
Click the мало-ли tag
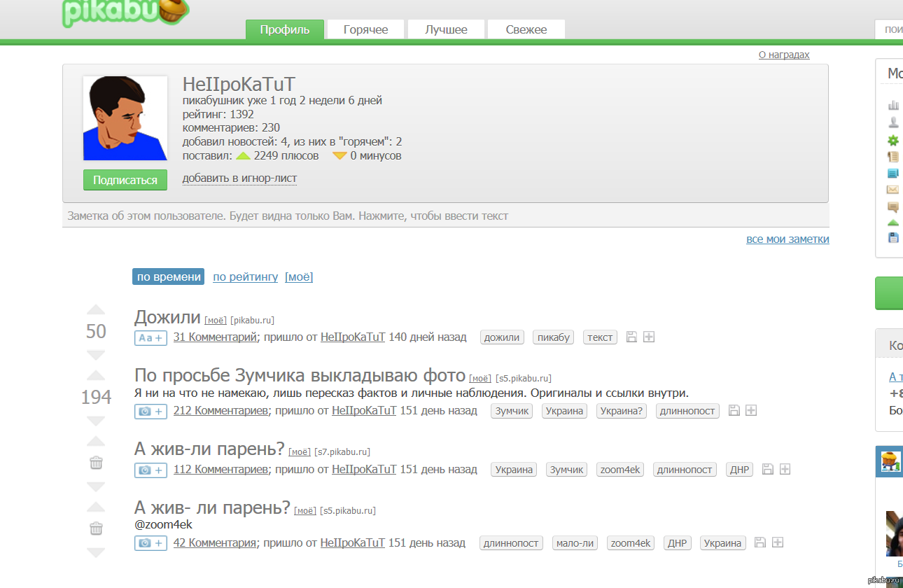coord(575,543)
